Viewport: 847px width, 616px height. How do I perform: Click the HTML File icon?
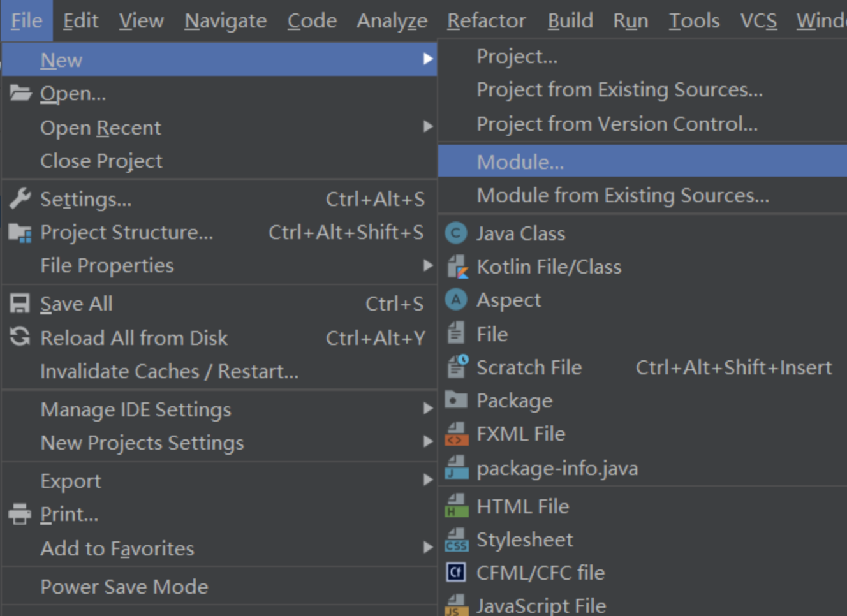point(456,506)
